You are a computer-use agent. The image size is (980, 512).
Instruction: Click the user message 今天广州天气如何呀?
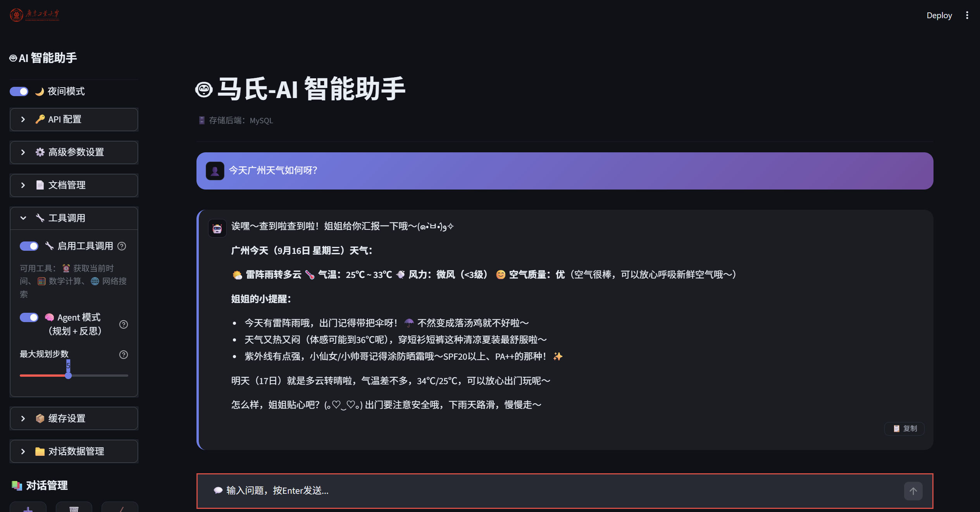pos(273,171)
